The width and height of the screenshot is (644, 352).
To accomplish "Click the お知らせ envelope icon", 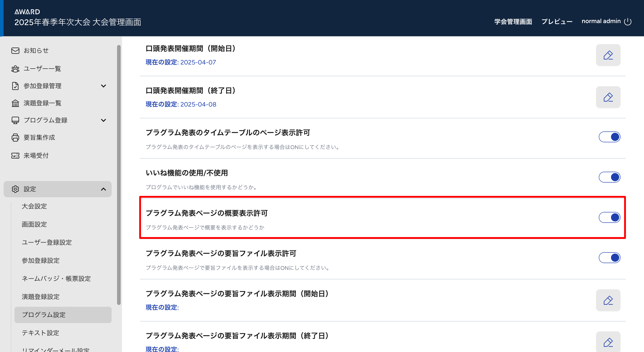I will 15,51.
